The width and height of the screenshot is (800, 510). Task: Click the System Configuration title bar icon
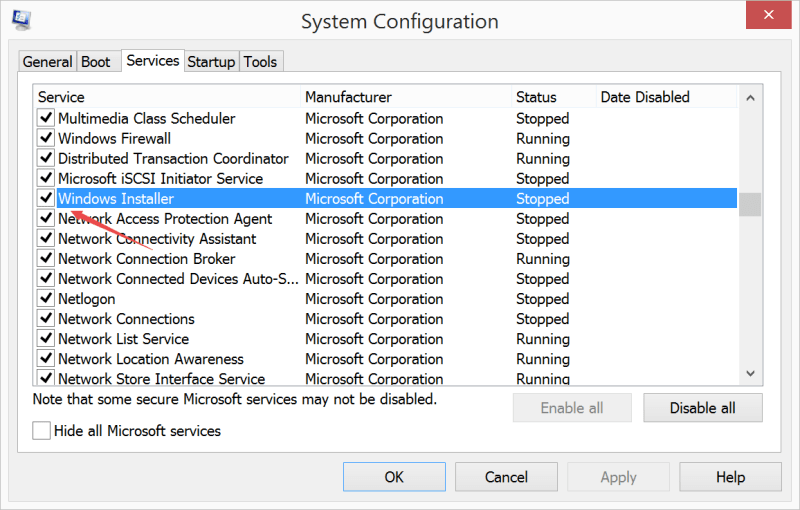21,20
